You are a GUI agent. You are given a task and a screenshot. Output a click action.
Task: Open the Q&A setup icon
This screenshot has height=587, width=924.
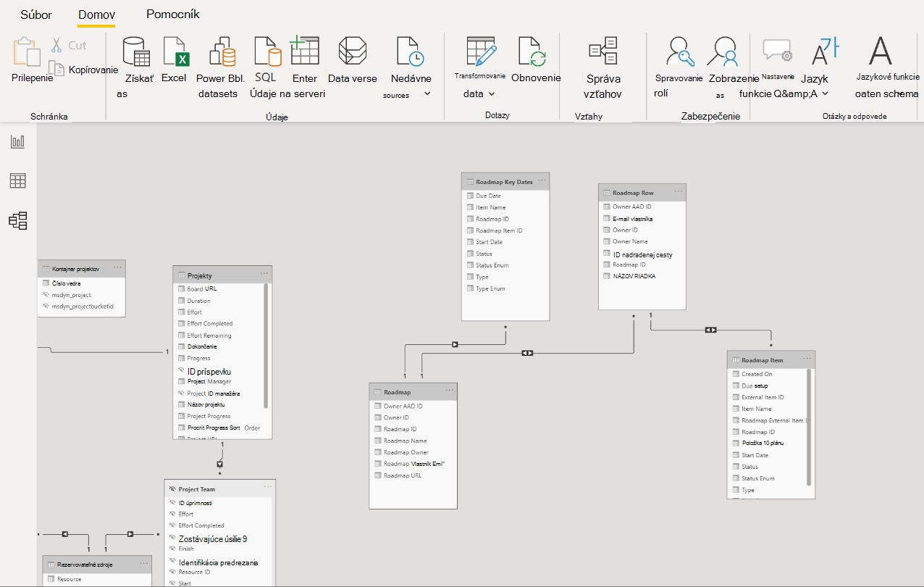778,51
